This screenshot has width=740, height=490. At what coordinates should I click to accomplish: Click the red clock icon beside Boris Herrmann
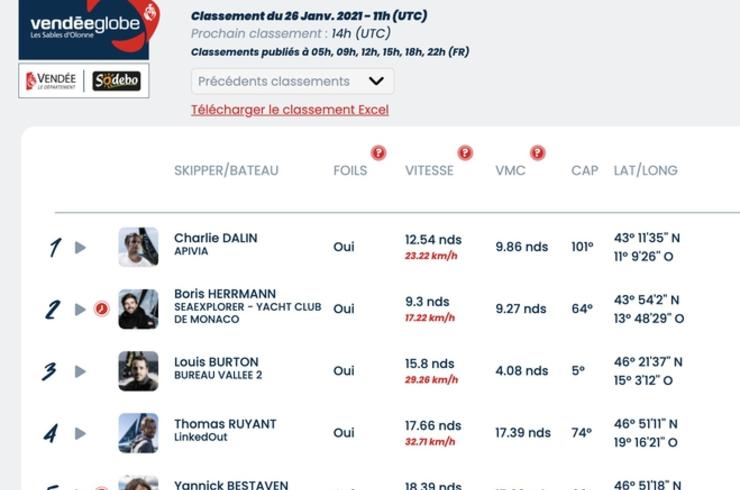click(101, 309)
